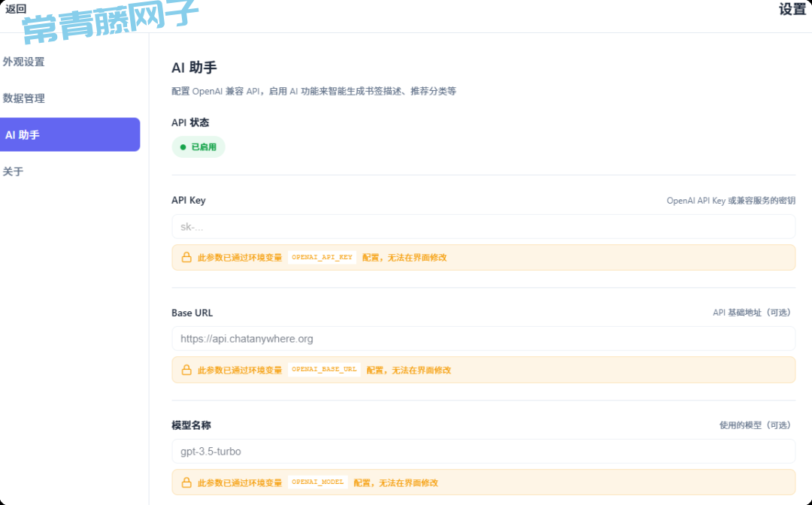The width and height of the screenshot is (812, 505).
Task: Click the lock icon under Base URL
Action: click(x=186, y=370)
